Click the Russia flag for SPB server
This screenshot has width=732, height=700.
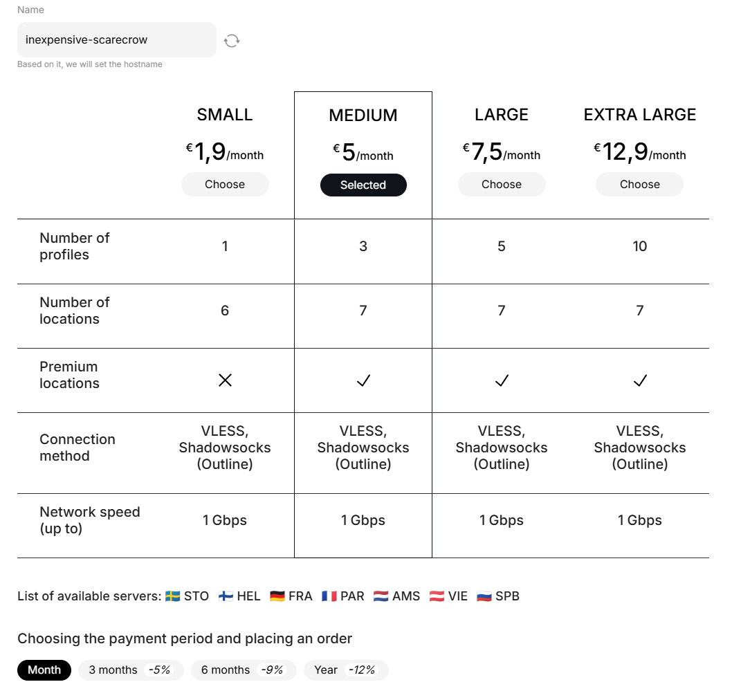pos(484,596)
